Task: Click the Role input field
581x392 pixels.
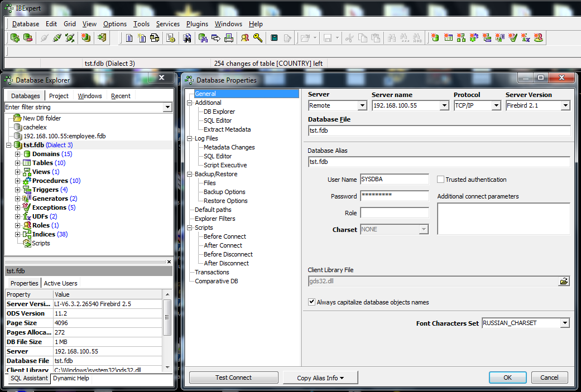Action: pyautogui.click(x=394, y=213)
